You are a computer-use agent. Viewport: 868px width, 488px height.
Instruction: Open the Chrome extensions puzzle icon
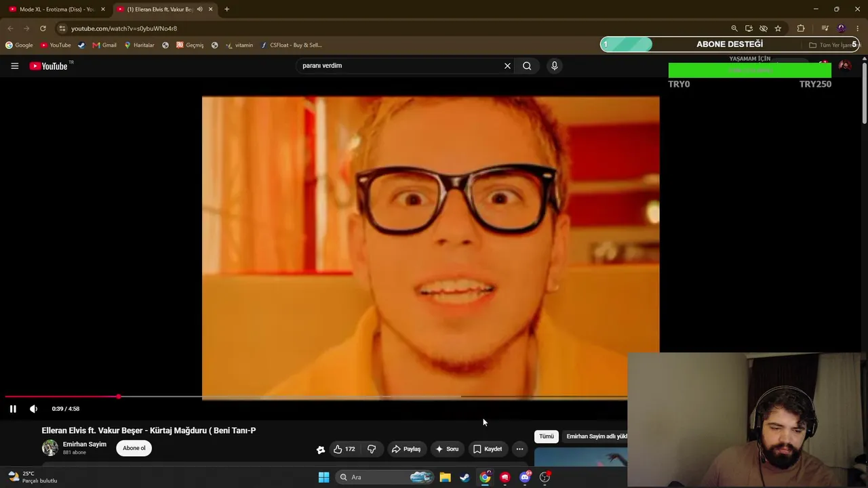tap(801, 28)
